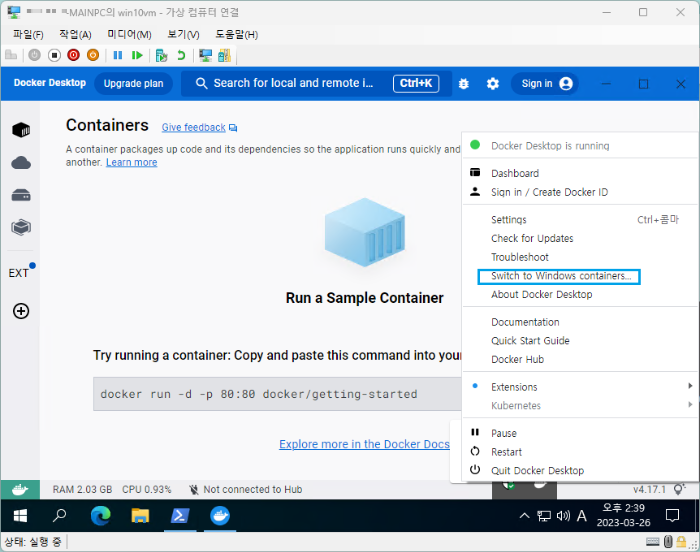Image resolution: width=700 pixels, height=552 pixels.
Task: Open Explore more in the Docker Docs
Action: [x=364, y=444]
